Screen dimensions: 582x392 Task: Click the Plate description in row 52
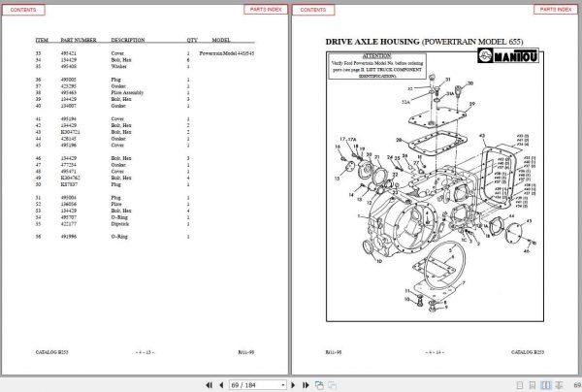pos(116,204)
